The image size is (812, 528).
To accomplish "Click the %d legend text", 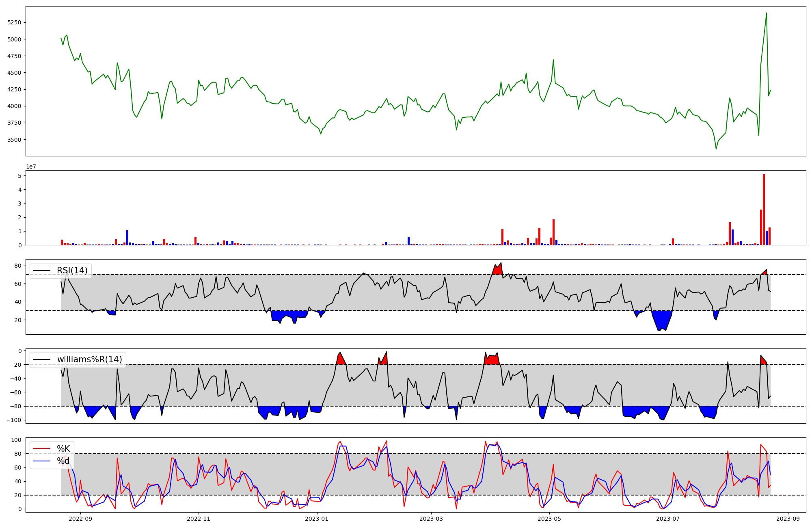I will [63, 461].
